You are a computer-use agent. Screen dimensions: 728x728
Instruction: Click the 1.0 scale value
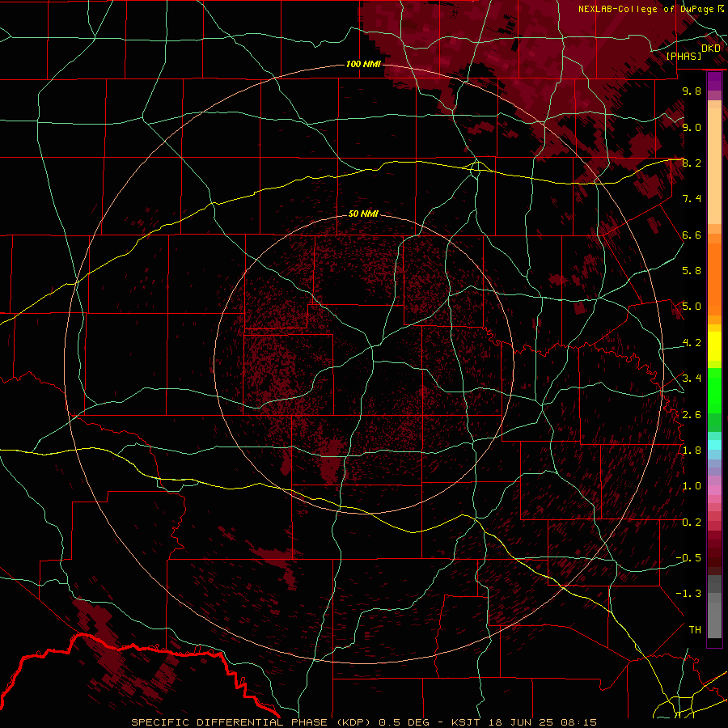pyautogui.click(x=692, y=486)
